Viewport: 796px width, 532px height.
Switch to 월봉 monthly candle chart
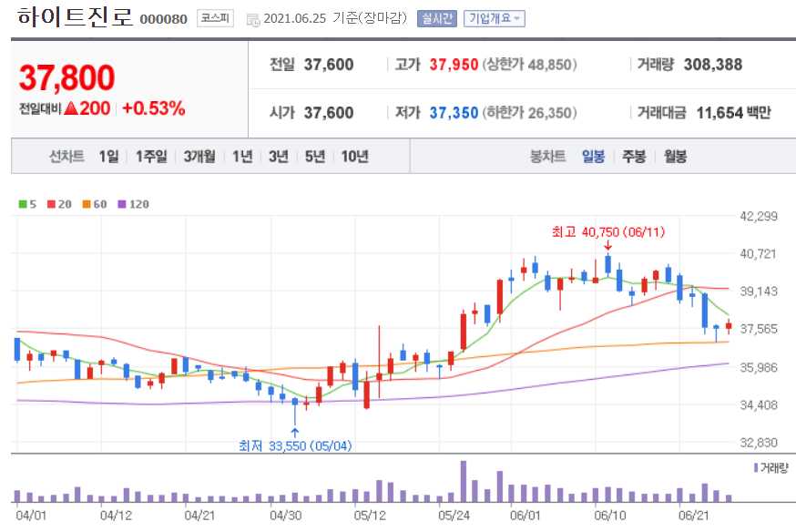point(675,157)
